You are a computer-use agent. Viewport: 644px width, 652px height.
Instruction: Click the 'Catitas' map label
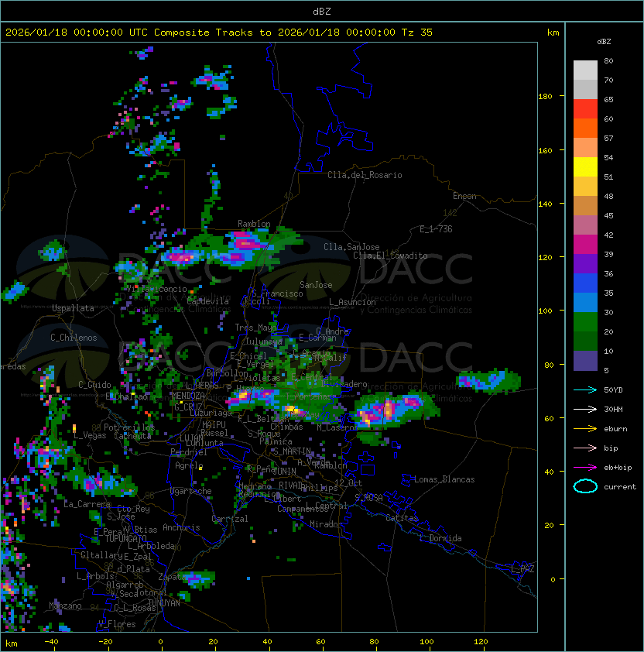pyautogui.click(x=402, y=518)
